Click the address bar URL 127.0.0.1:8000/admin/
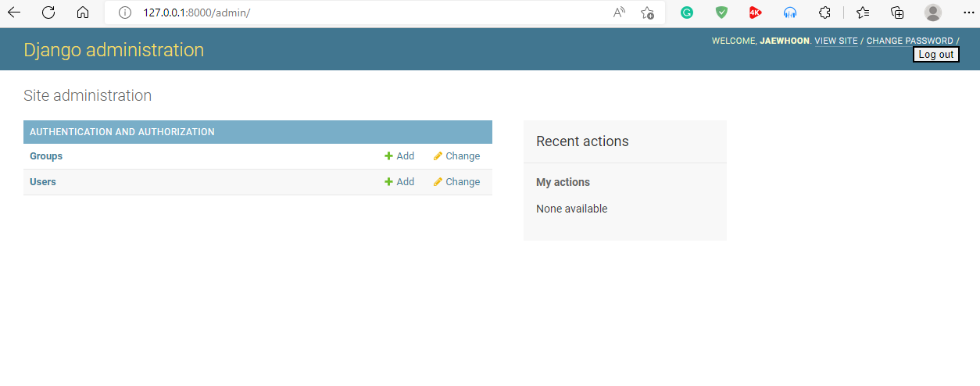This screenshot has height=386, width=980. coord(197,13)
